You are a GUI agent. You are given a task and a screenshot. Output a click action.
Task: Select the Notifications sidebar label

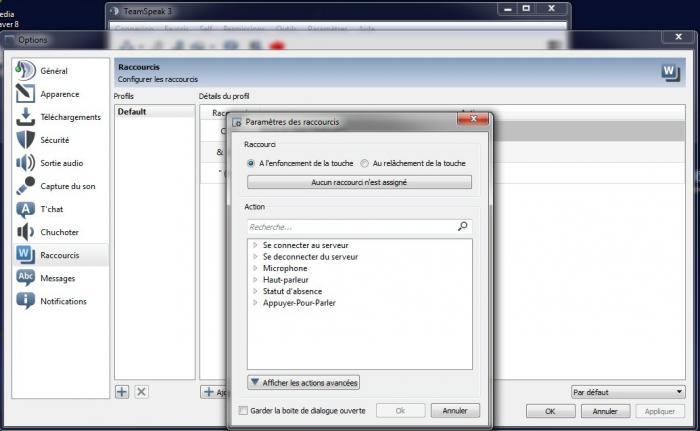[63, 301]
